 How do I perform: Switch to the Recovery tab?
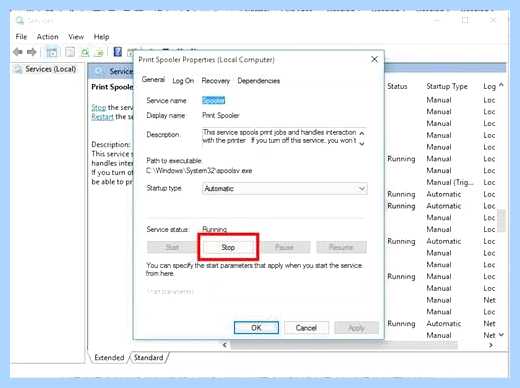coord(216,81)
